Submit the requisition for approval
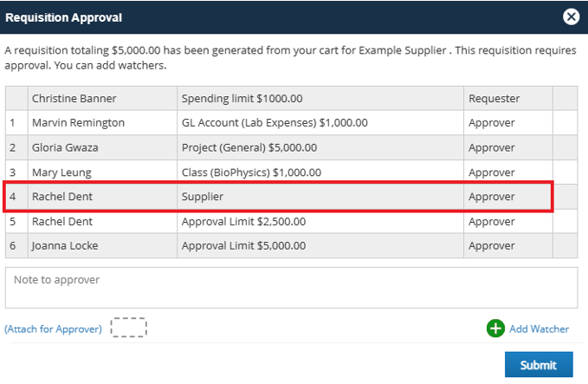 click(539, 364)
